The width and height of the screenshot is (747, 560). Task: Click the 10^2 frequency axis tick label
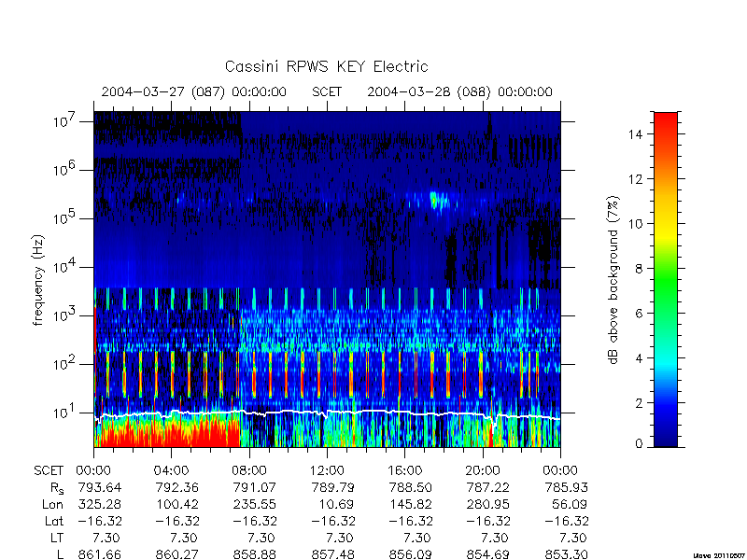65,363
